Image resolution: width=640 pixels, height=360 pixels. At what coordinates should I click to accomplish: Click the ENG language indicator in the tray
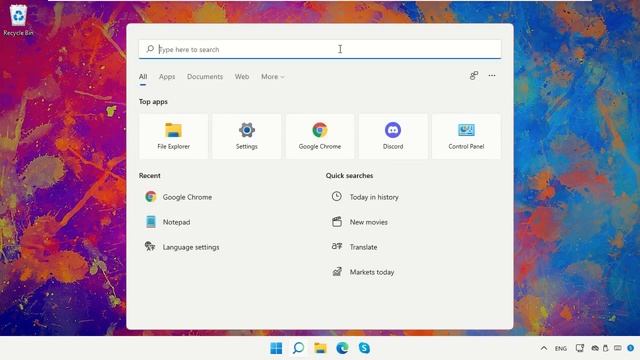561,349
